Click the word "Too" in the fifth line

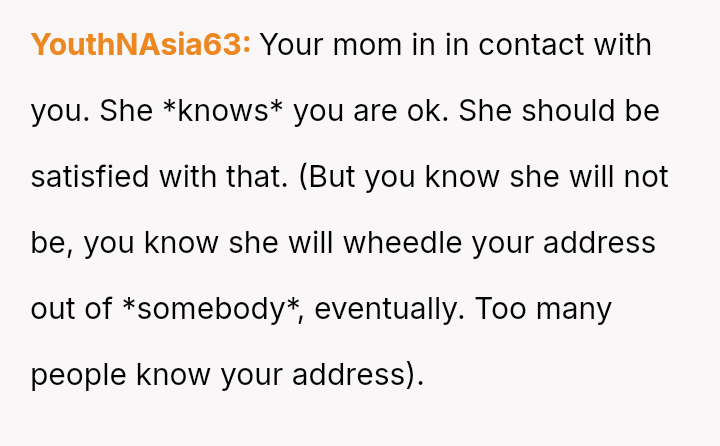500,309
